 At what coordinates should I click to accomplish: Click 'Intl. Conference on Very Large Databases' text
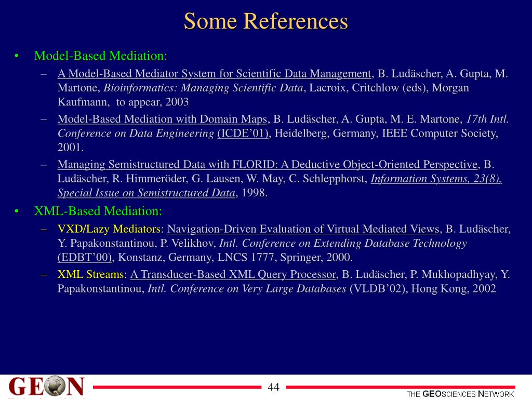click(247, 289)
